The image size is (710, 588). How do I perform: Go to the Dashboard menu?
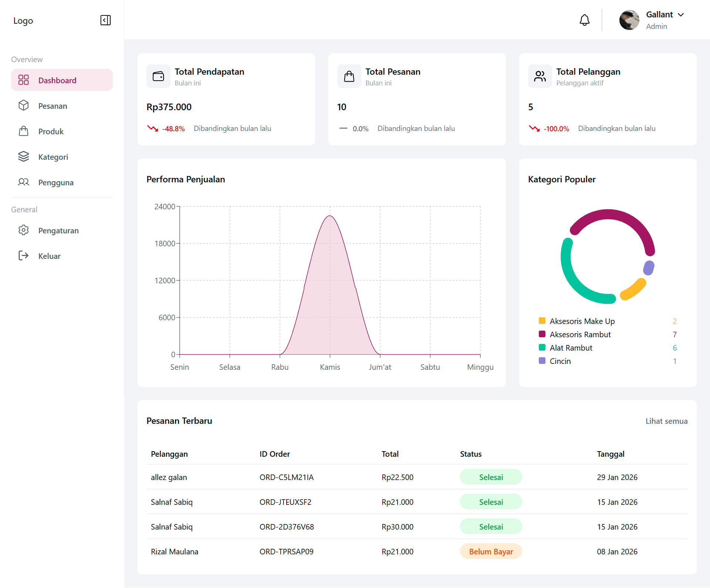tap(62, 80)
